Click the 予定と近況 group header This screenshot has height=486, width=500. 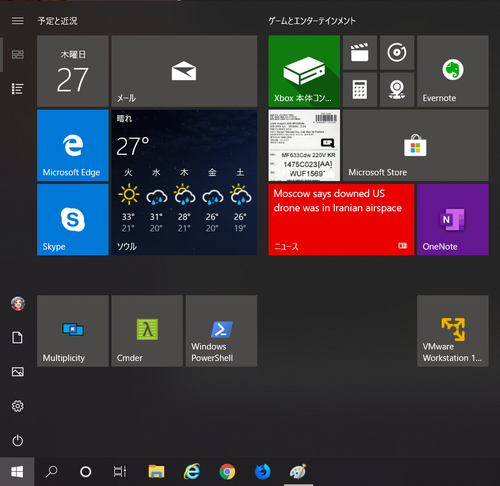point(58,21)
